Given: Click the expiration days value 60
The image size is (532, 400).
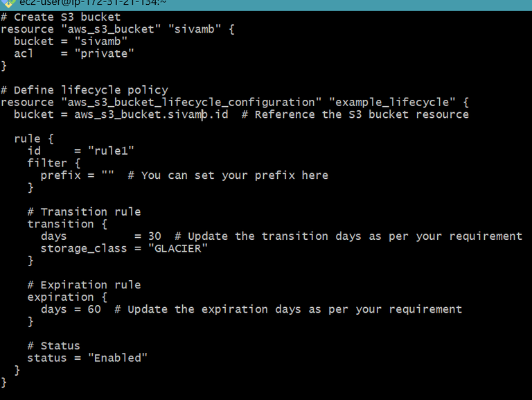Looking at the screenshot, I should [94, 309].
